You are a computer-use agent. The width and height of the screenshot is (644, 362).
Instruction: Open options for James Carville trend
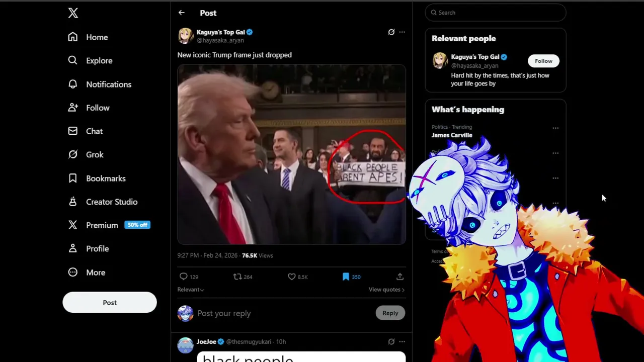coord(555,128)
